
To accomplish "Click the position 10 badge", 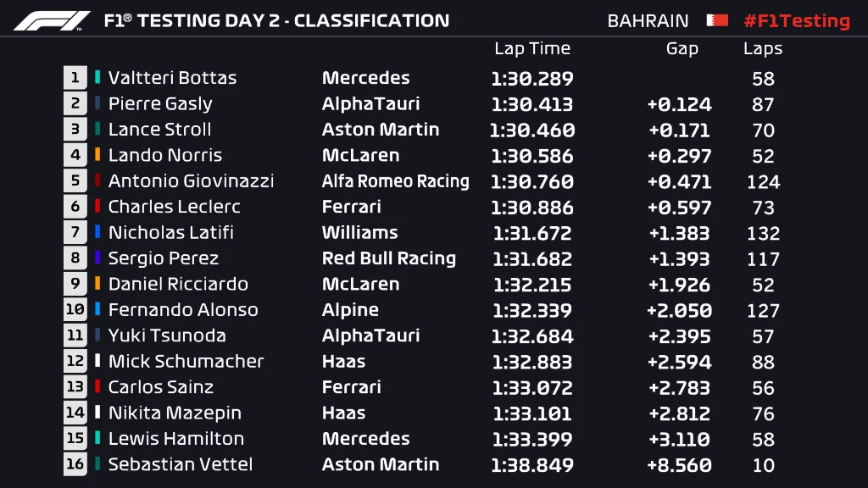I will coord(75,310).
